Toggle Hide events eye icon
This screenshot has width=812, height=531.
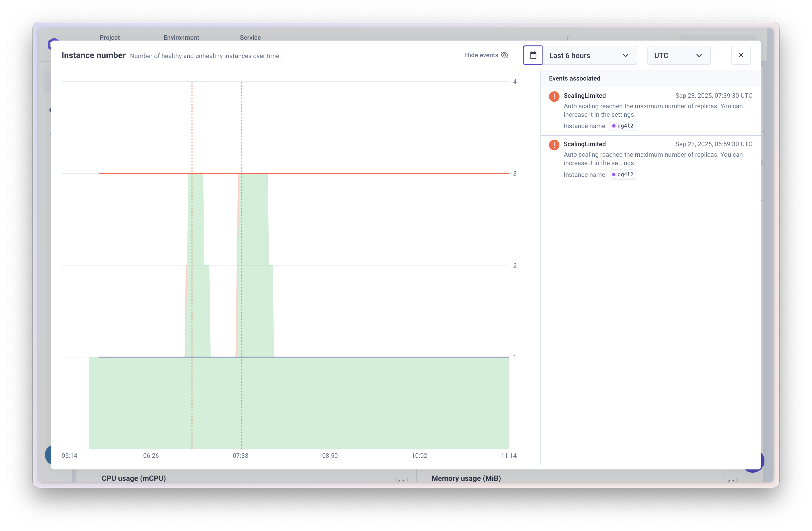504,55
